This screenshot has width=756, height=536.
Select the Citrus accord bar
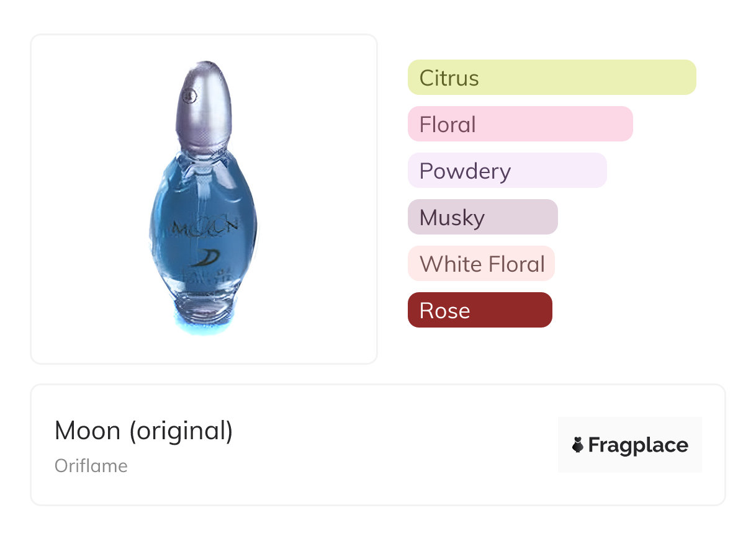point(551,78)
